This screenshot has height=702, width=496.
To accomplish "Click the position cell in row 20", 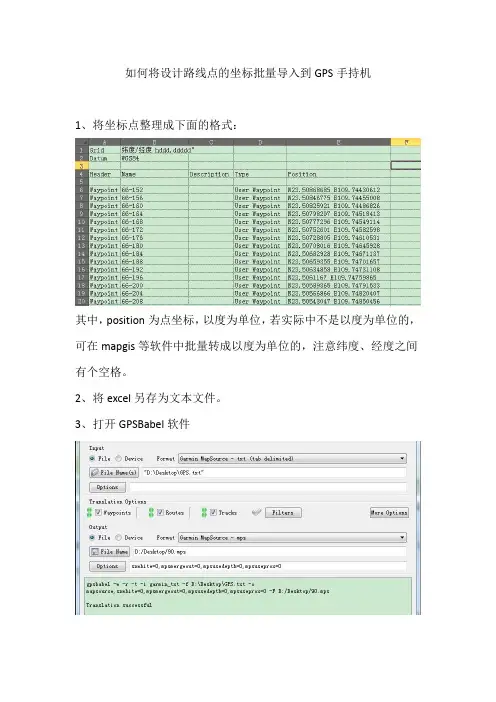I will coord(338,301).
